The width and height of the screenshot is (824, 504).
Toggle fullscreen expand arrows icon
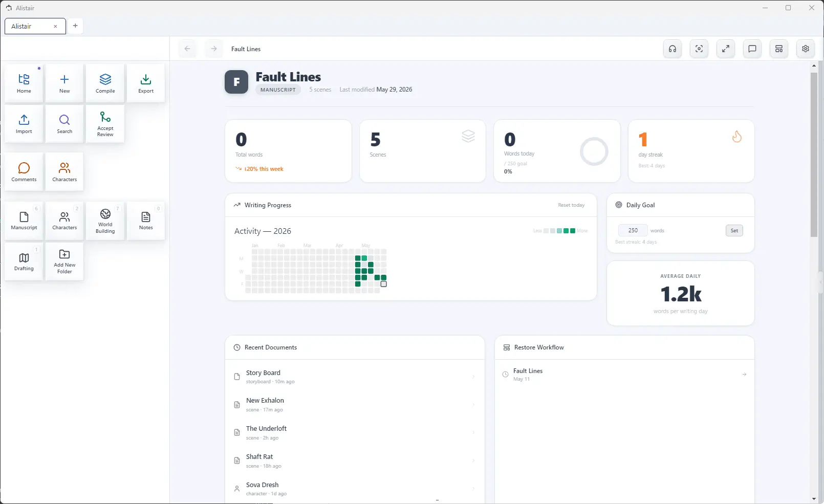[x=726, y=49]
